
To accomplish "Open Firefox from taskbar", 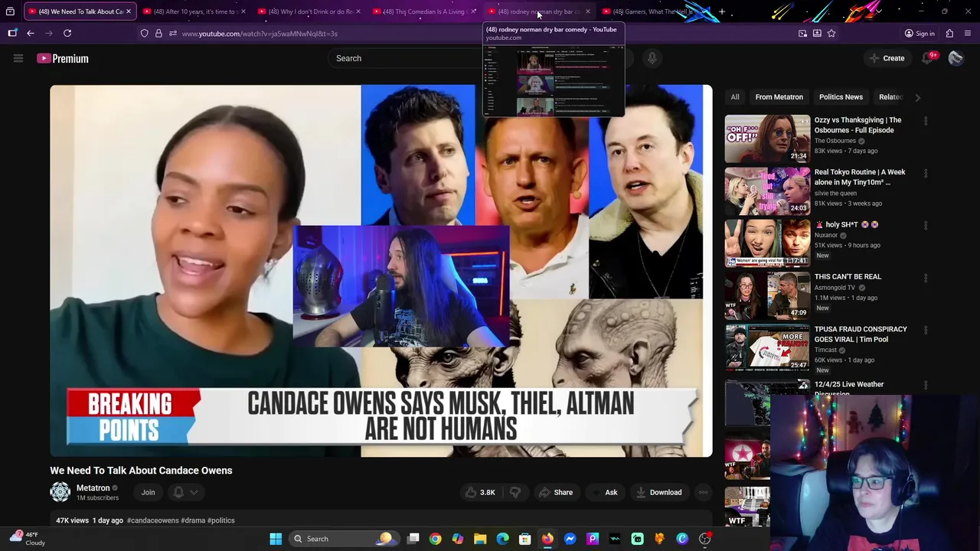I will 547,539.
